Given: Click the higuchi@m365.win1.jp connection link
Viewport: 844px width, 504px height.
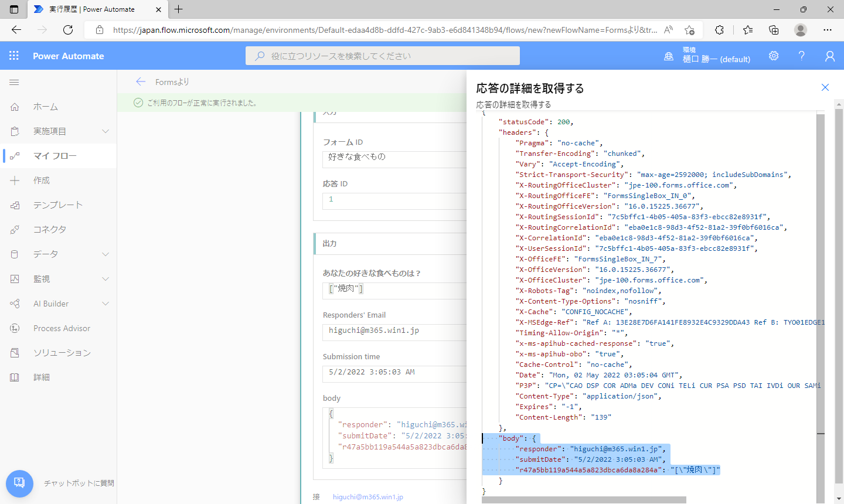Looking at the screenshot, I should pos(368,497).
